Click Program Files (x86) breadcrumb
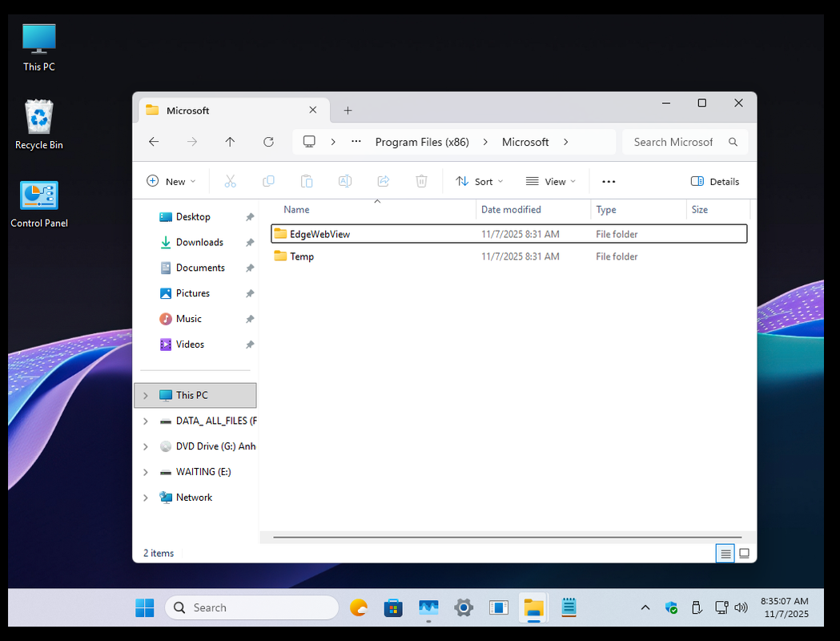 [x=422, y=142]
